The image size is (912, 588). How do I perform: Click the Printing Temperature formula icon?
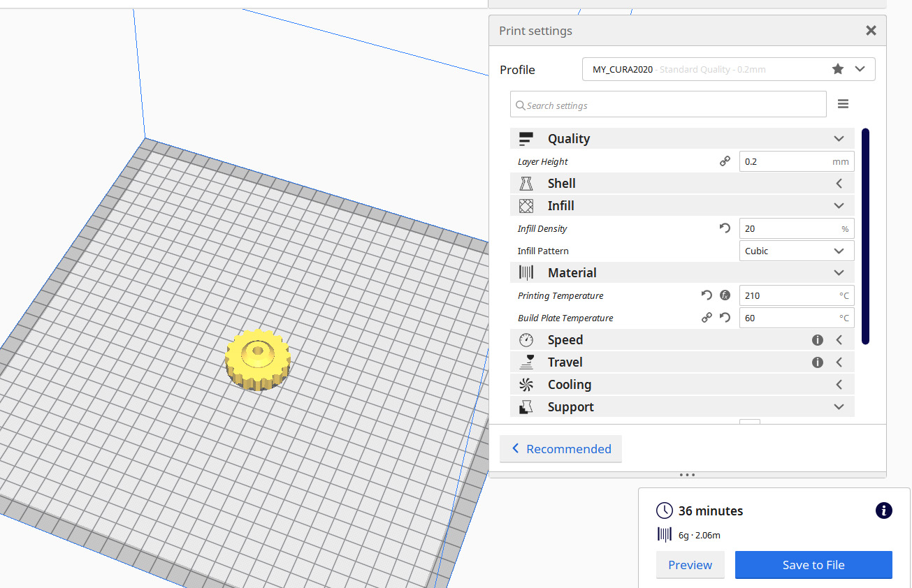(725, 295)
